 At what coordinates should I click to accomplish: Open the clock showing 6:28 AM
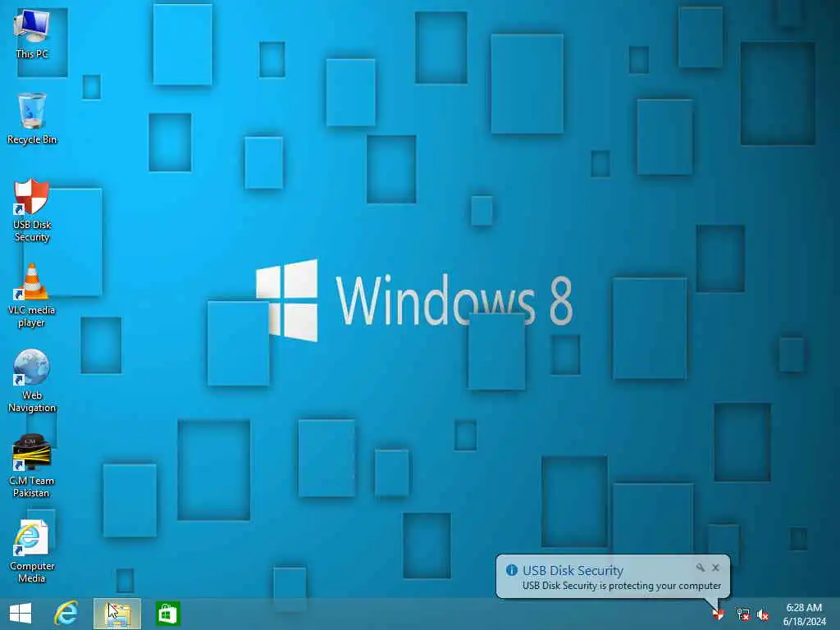804,608
